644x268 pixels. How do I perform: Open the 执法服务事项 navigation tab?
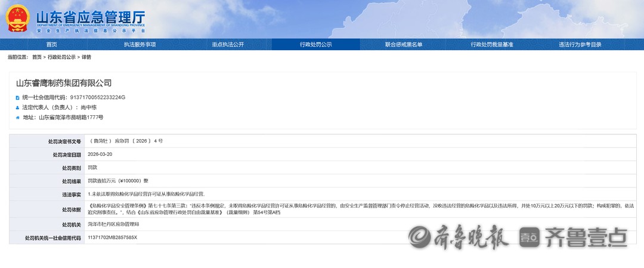point(140,45)
